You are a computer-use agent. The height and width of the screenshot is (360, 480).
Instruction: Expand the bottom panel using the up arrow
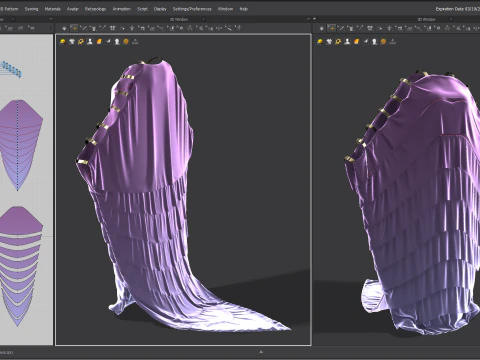pos(261,352)
